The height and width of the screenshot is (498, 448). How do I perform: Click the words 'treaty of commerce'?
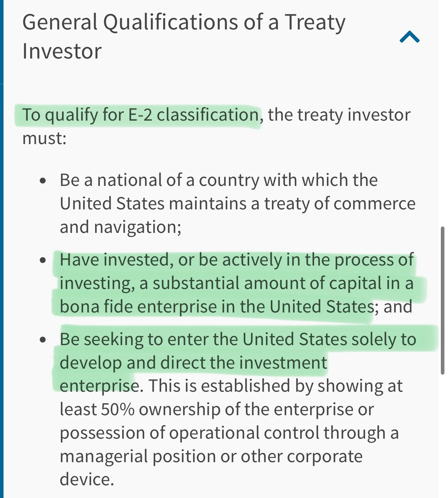[340, 203]
